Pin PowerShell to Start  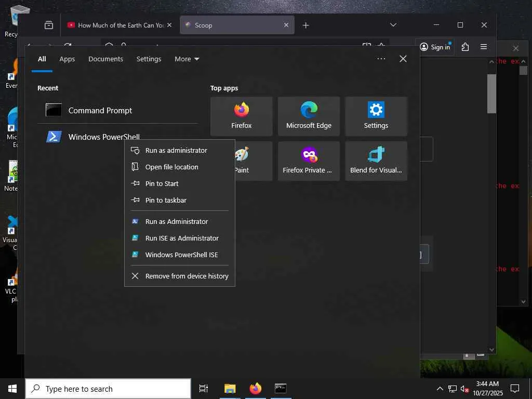click(179, 183)
